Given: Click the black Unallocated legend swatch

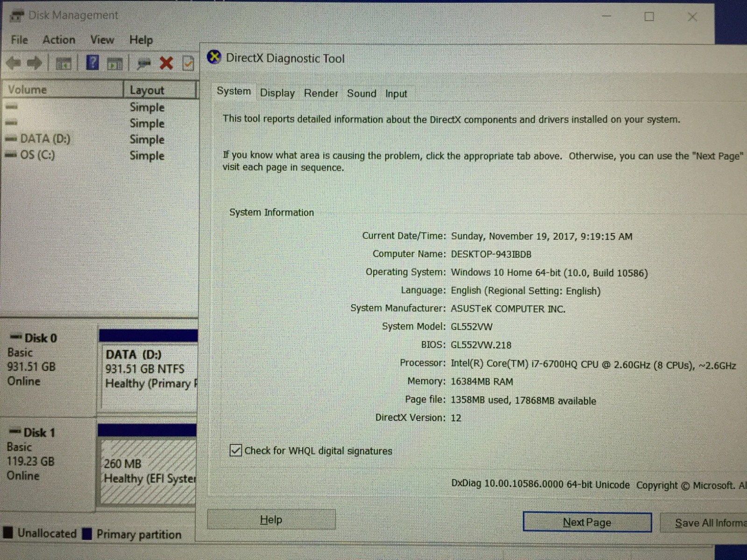Looking at the screenshot, I should click(8, 532).
